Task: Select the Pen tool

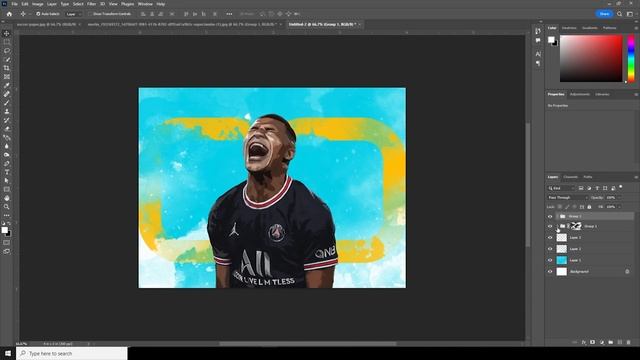Action: point(7,164)
